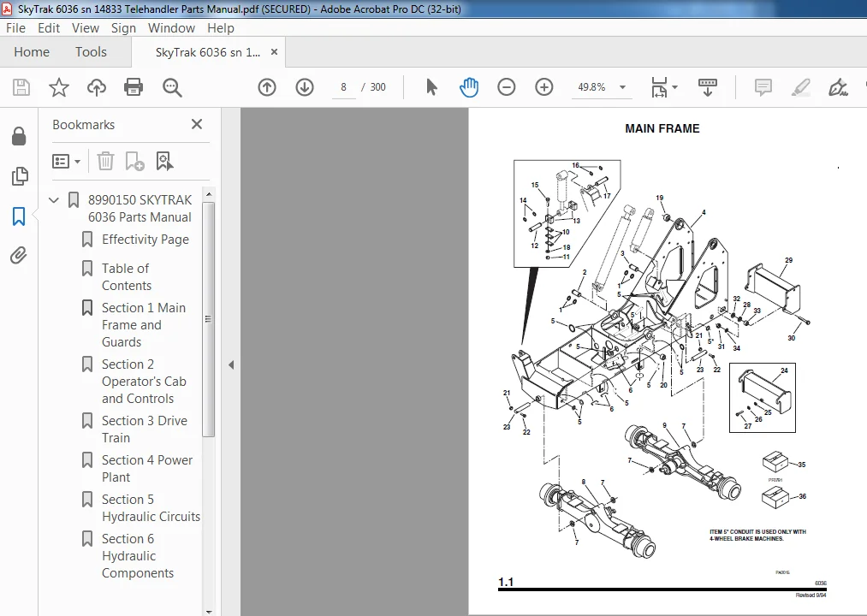Delete the selected bookmark with trash icon
The width and height of the screenshot is (867, 616).
pos(105,162)
